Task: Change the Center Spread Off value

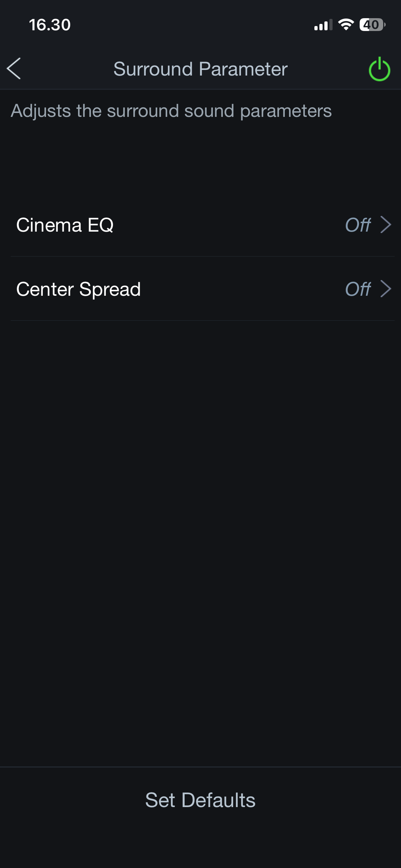Action: pyautogui.click(x=358, y=289)
